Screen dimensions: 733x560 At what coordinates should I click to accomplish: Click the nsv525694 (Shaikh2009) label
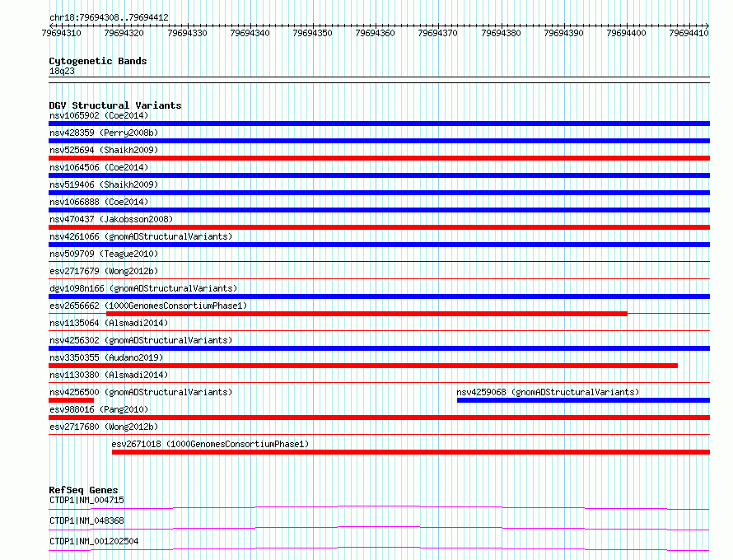(x=104, y=150)
